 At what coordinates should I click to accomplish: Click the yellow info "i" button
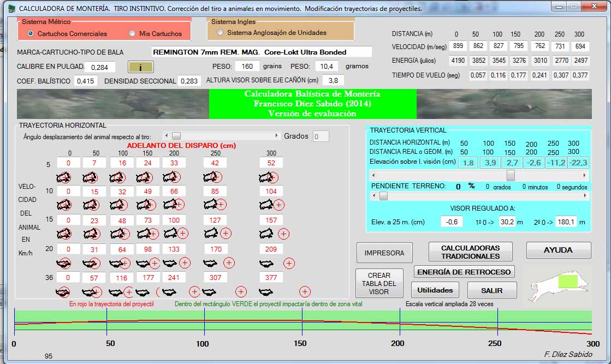(141, 67)
